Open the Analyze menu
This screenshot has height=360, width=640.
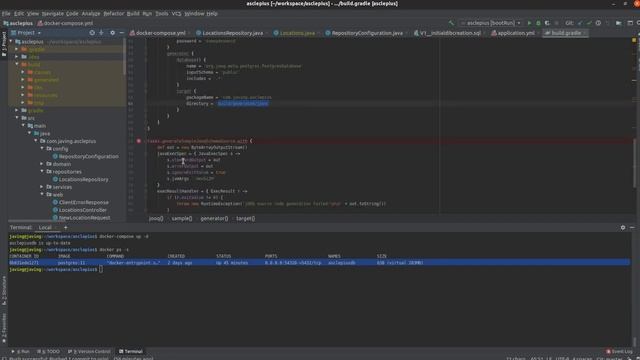(x=91, y=13)
